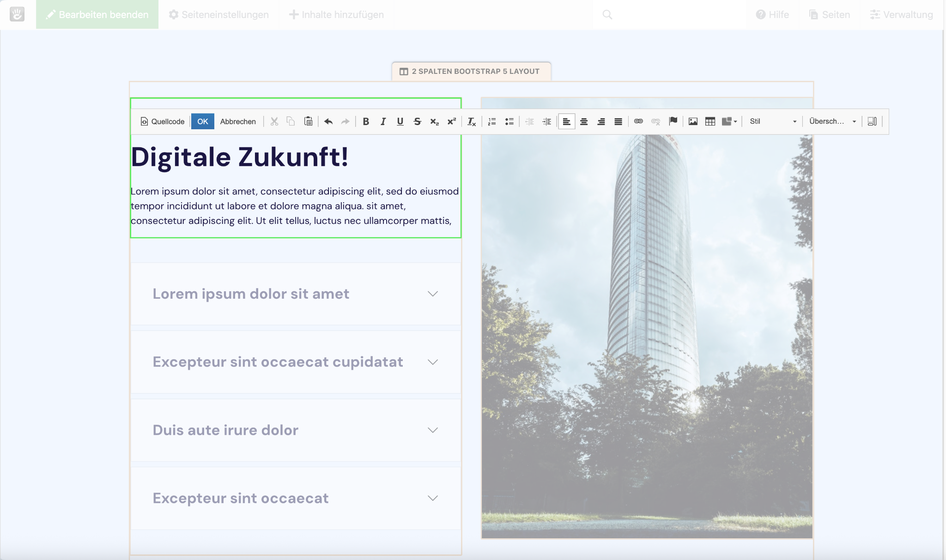Toggle italic formatting
Screen dimensions: 946x560
(x=383, y=121)
